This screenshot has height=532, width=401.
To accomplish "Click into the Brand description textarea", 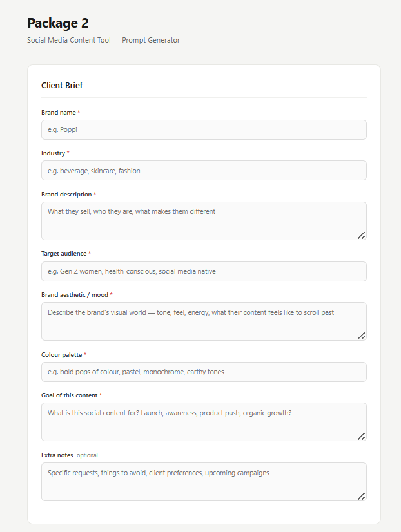I will click(x=204, y=221).
